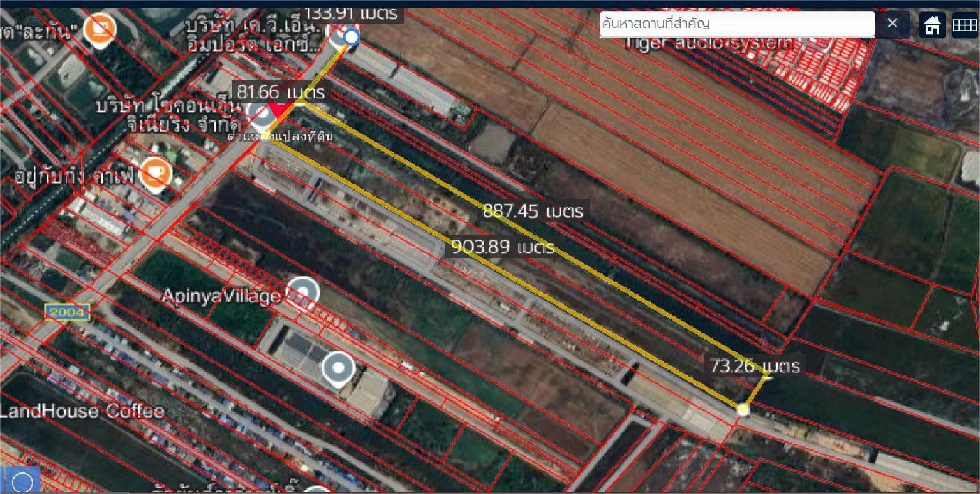This screenshot has height=494, width=980.
Task: Click the orange cafe marker near ละกัน
Action: [100, 29]
